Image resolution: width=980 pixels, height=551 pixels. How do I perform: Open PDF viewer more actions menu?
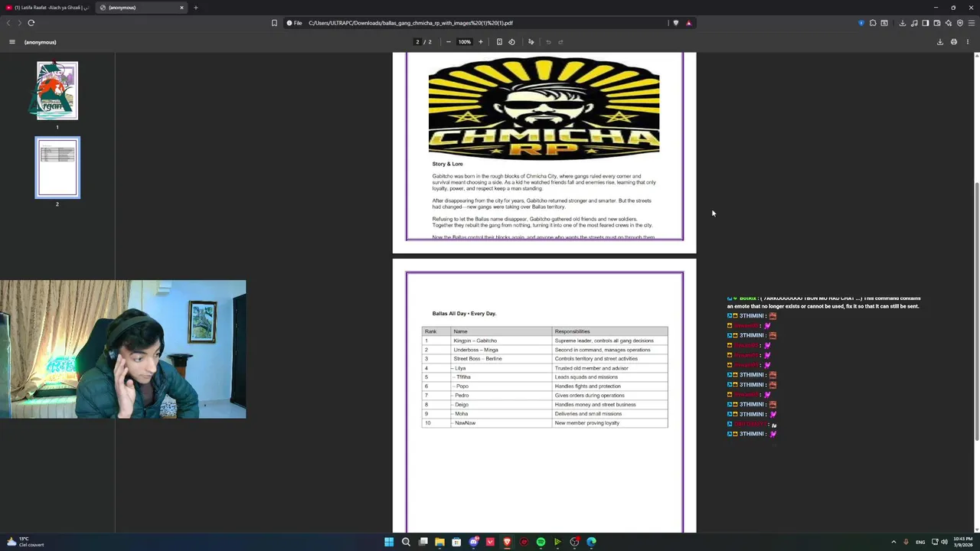(968, 42)
